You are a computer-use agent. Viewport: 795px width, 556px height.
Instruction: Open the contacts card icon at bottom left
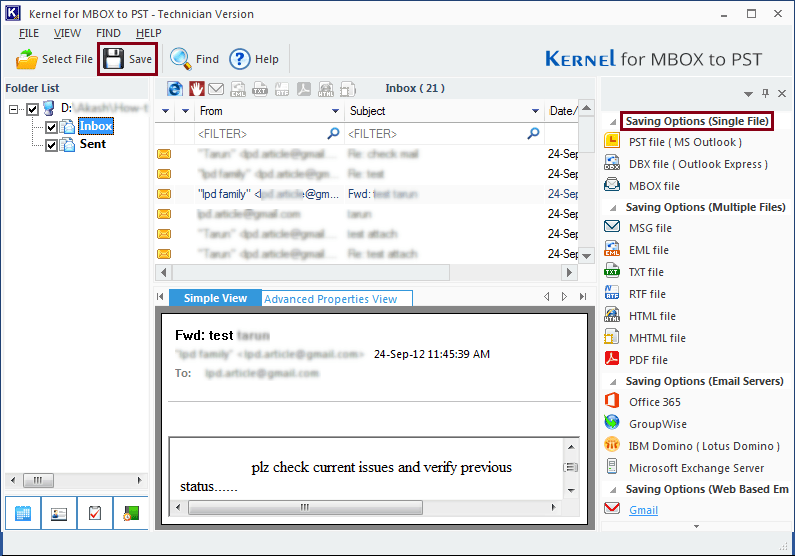coord(59,513)
